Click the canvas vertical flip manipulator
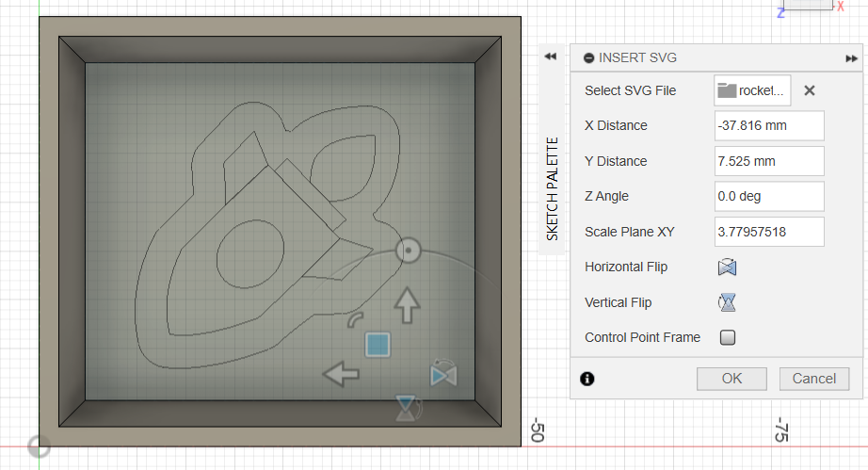The image size is (868, 470). pos(408,408)
